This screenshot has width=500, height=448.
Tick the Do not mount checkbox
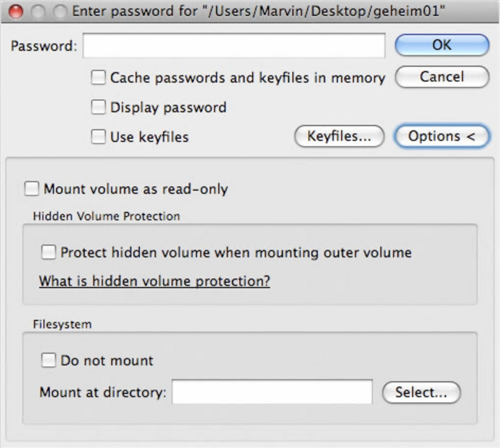click(x=49, y=361)
